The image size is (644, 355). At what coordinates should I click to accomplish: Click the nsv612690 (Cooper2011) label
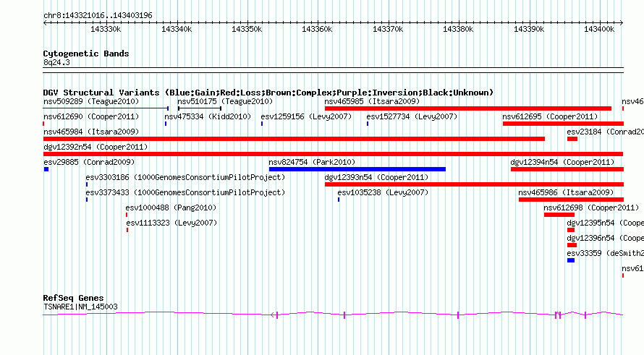coord(91,116)
